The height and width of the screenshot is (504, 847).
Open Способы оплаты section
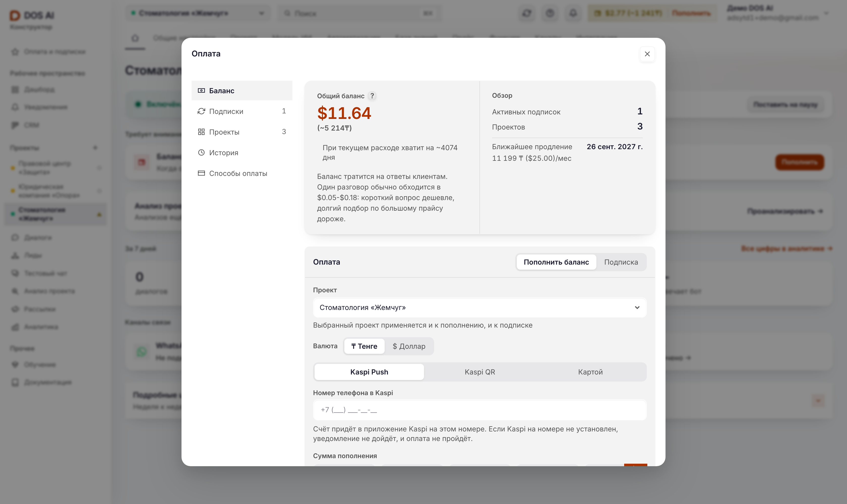241,173
